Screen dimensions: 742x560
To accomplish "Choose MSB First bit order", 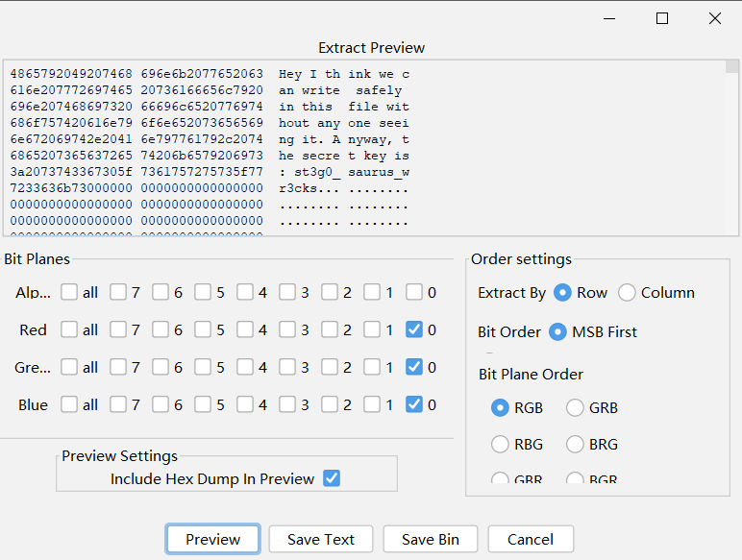I will pyautogui.click(x=557, y=332).
